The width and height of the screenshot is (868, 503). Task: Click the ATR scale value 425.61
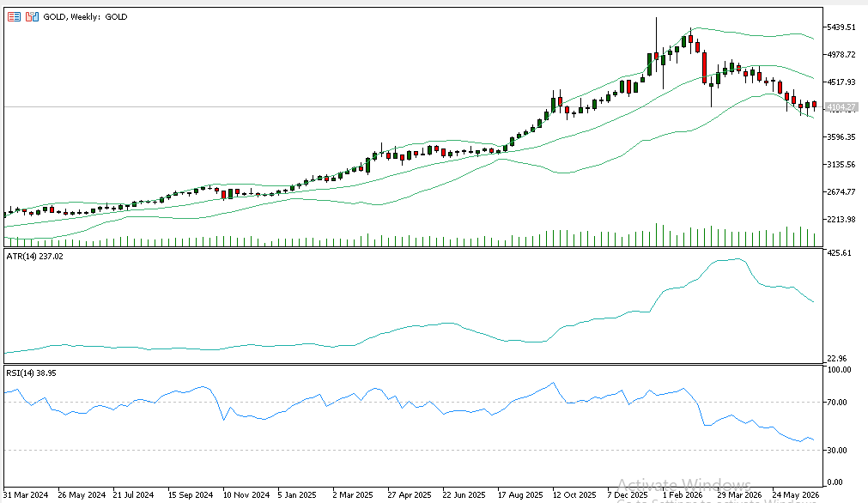click(839, 253)
